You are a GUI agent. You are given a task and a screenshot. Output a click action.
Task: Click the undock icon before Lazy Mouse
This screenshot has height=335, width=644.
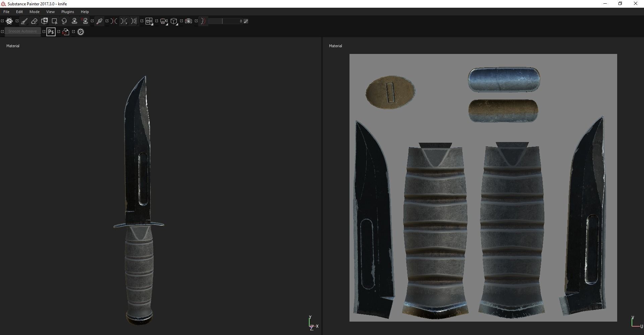point(196,21)
